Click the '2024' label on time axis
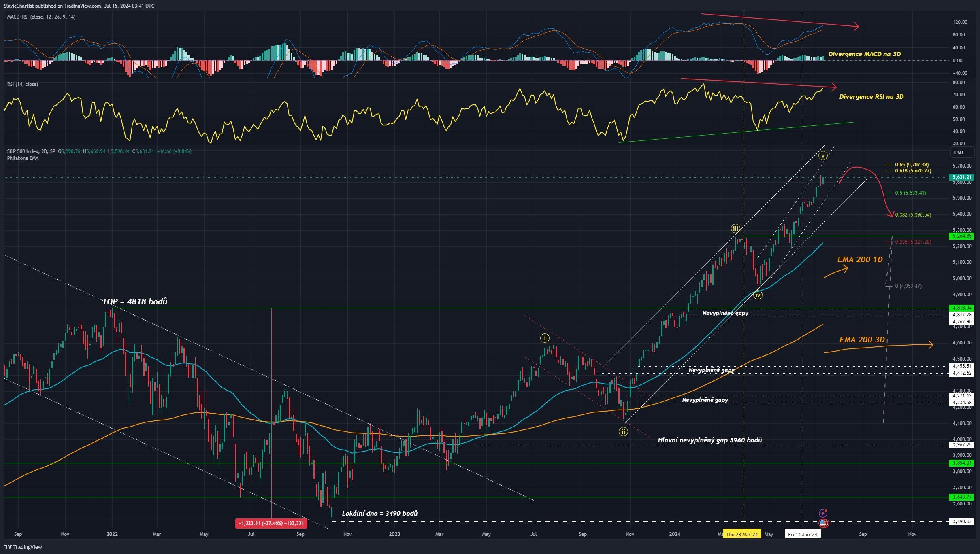980x554 pixels. (x=675, y=534)
